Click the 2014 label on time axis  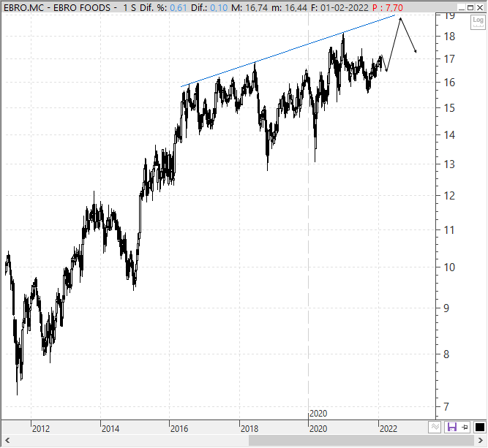tap(110, 429)
